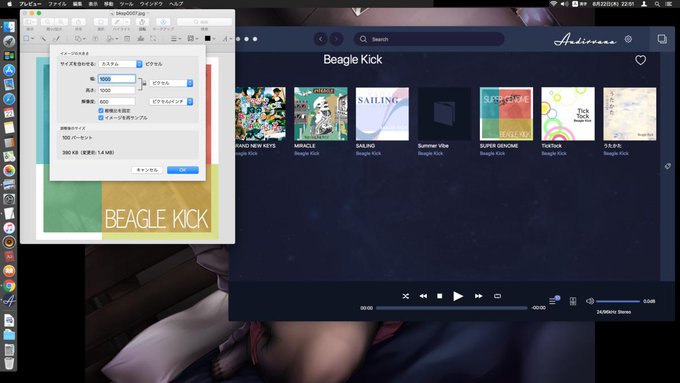Start playback with the Play button
The width and height of the screenshot is (680, 383).
[x=458, y=296]
